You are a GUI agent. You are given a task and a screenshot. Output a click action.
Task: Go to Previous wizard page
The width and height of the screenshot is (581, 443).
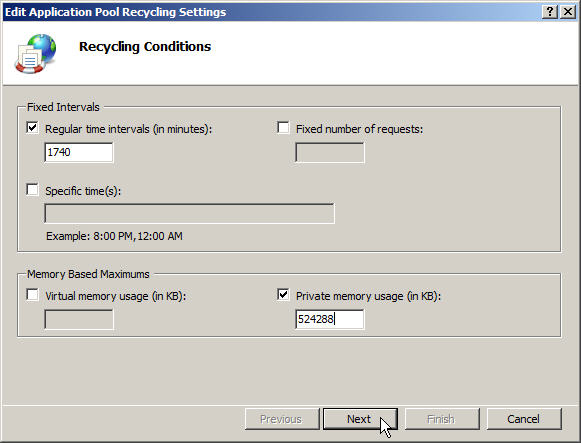pyautogui.click(x=282, y=419)
